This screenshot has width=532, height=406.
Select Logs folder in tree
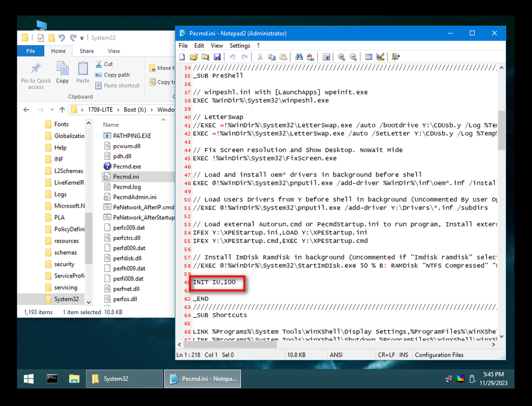tap(60, 194)
